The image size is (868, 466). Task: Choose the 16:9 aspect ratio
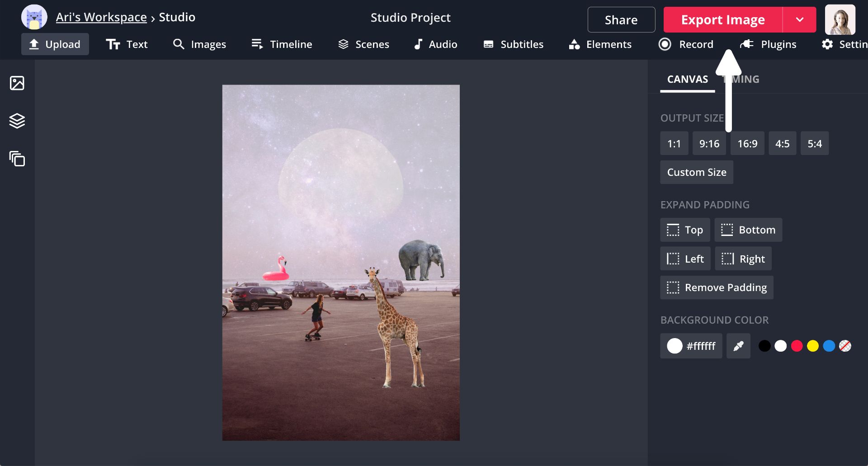pyautogui.click(x=747, y=144)
